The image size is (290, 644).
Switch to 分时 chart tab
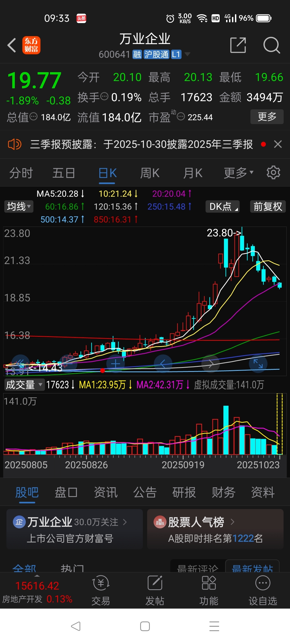pyautogui.click(x=21, y=173)
